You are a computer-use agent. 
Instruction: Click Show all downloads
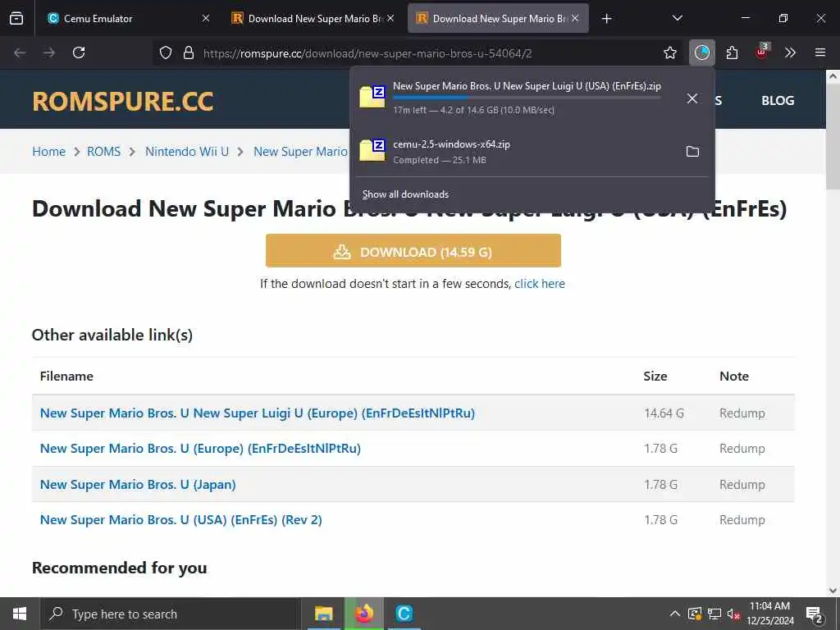(405, 194)
